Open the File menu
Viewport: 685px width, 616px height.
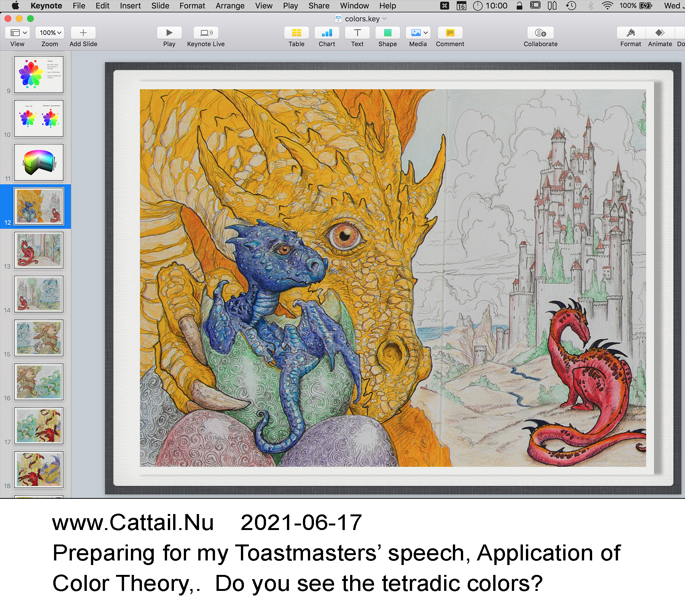pos(79,6)
